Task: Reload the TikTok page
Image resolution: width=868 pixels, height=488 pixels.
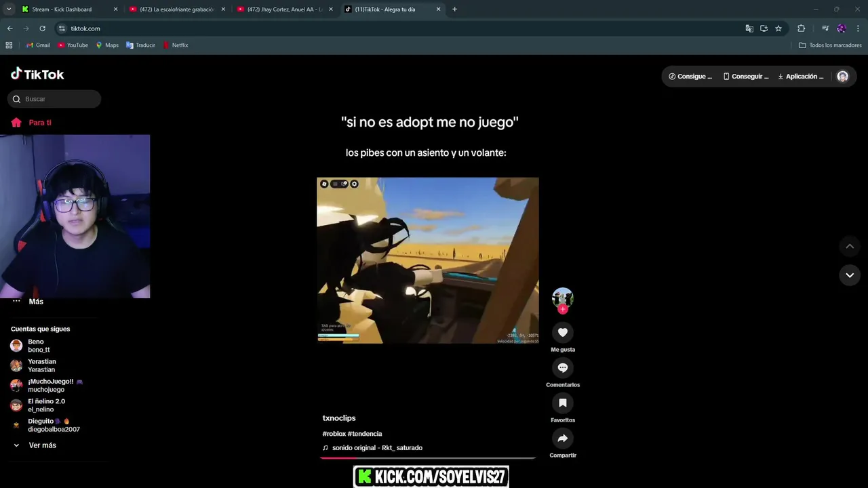Action: tap(42, 28)
